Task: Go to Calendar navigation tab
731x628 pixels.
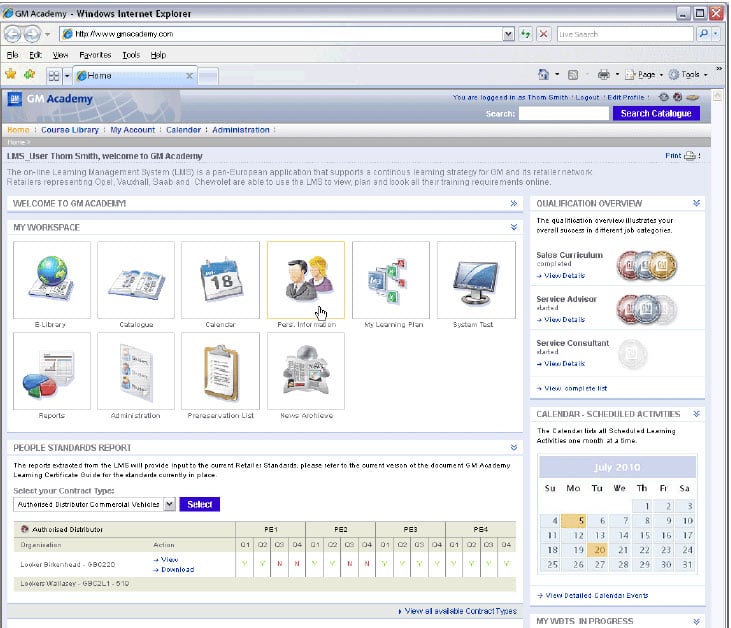Action: point(183,130)
